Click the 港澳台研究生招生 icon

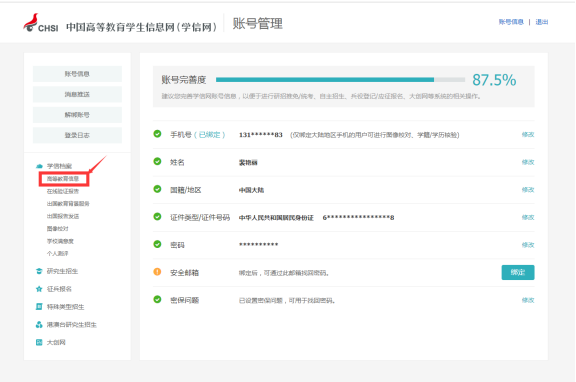(x=39, y=324)
